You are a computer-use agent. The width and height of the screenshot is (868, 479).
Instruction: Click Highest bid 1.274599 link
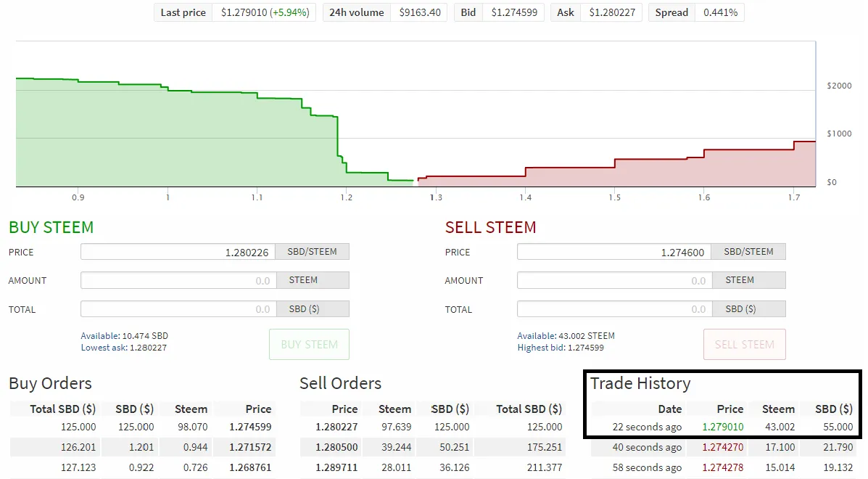tap(561, 348)
